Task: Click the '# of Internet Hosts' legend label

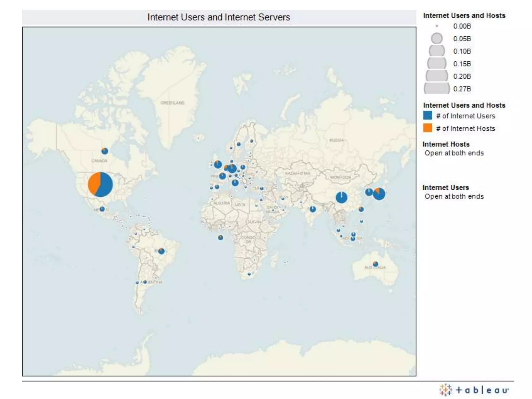Action: (465, 128)
